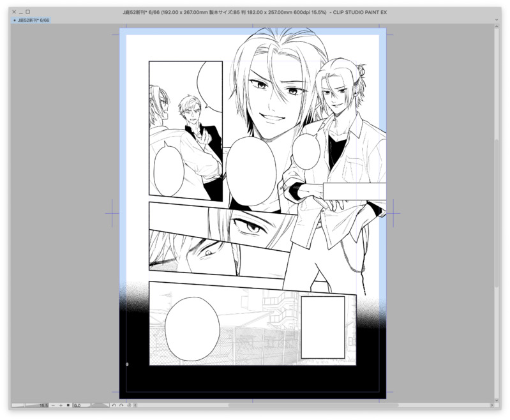Click the large oval speech bubble in the bottom panel

192,329
